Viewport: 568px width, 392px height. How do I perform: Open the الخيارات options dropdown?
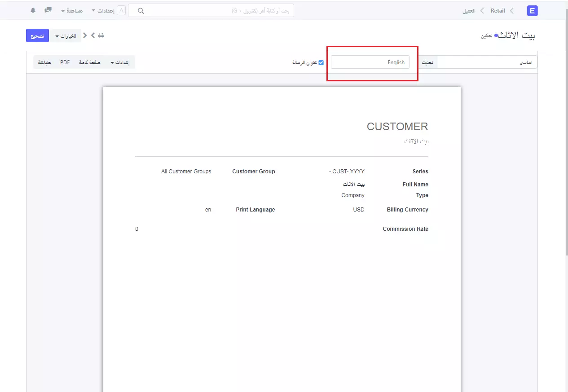(x=66, y=36)
